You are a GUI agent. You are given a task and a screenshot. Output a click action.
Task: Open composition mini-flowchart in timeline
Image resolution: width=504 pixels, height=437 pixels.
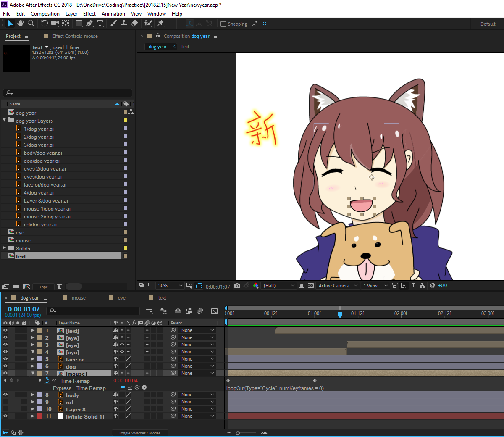point(150,311)
